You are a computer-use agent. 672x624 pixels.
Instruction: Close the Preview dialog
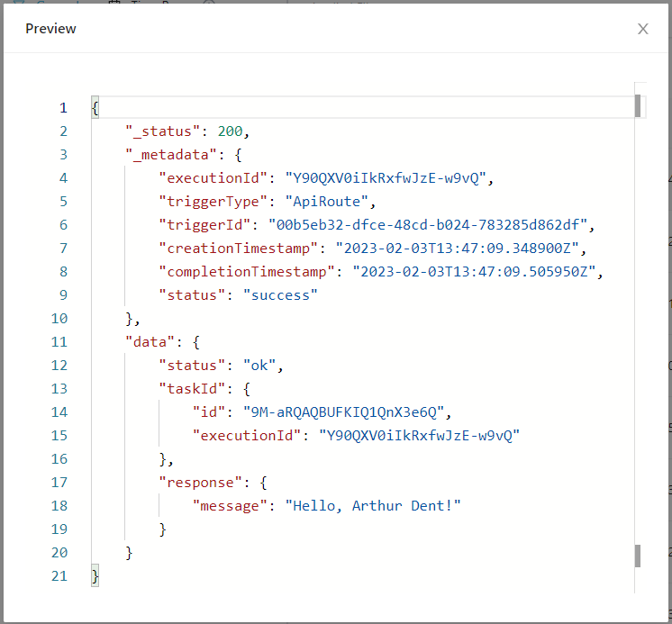[x=642, y=29]
